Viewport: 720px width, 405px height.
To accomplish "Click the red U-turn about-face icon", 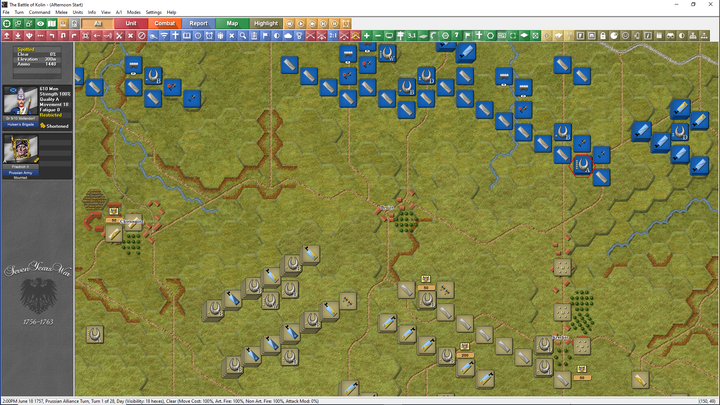I will pyautogui.click(x=63, y=35).
